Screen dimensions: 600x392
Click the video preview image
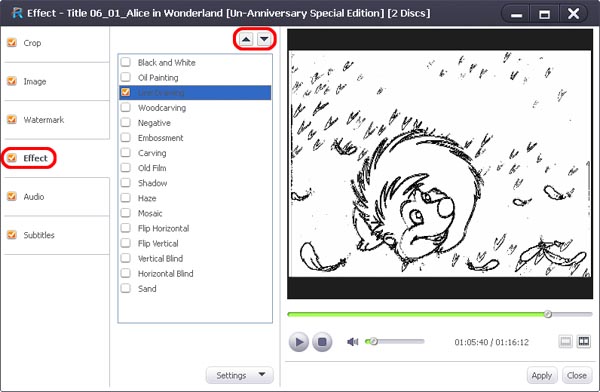click(440, 163)
